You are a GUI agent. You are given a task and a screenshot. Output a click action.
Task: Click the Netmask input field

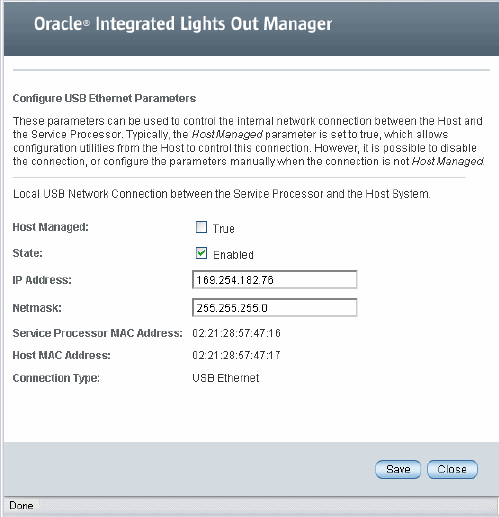275,308
